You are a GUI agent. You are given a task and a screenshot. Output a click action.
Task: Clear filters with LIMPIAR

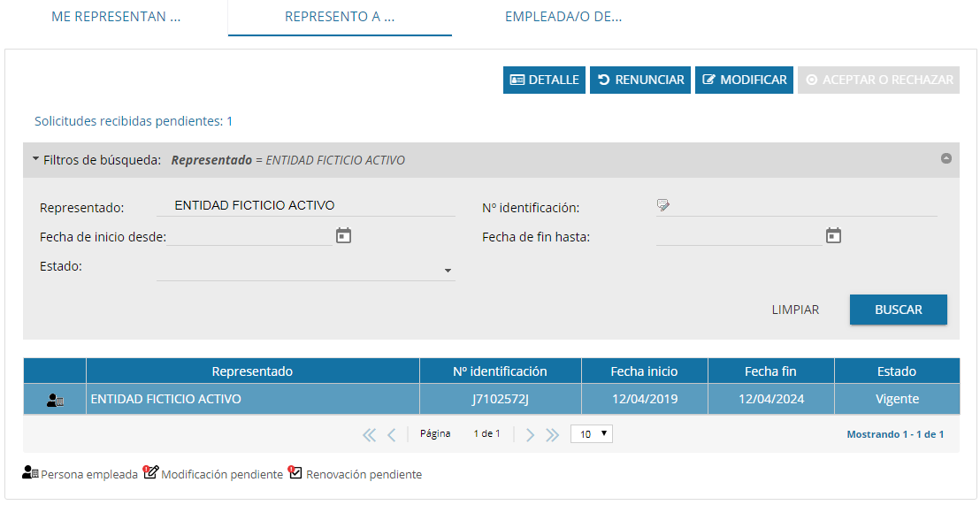[x=795, y=310]
